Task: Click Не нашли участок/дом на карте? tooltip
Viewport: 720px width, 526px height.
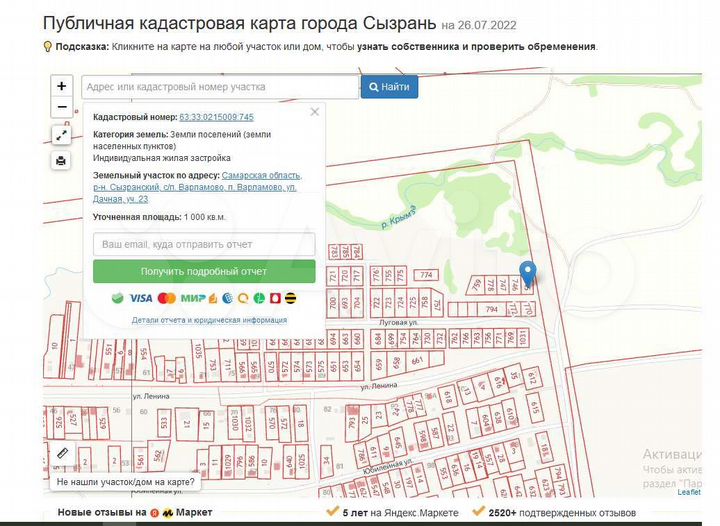Action: coord(125,482)
